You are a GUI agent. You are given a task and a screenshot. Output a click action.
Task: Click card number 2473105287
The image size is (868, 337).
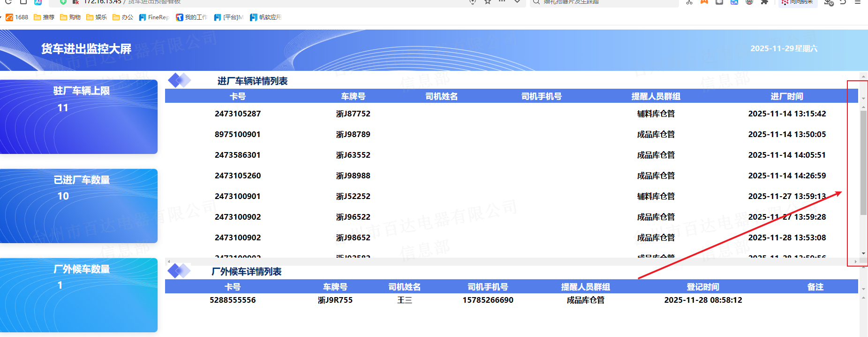[x=238, y=114]
